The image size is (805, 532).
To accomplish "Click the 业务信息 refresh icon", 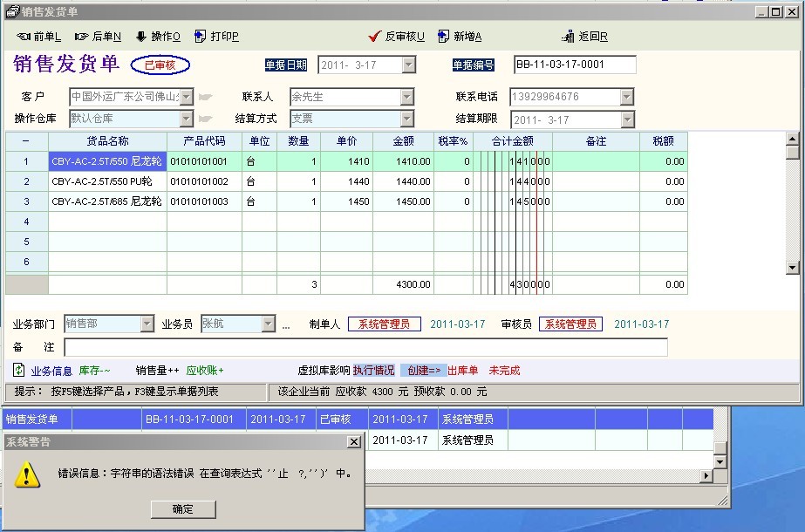I will pos(19,370).
